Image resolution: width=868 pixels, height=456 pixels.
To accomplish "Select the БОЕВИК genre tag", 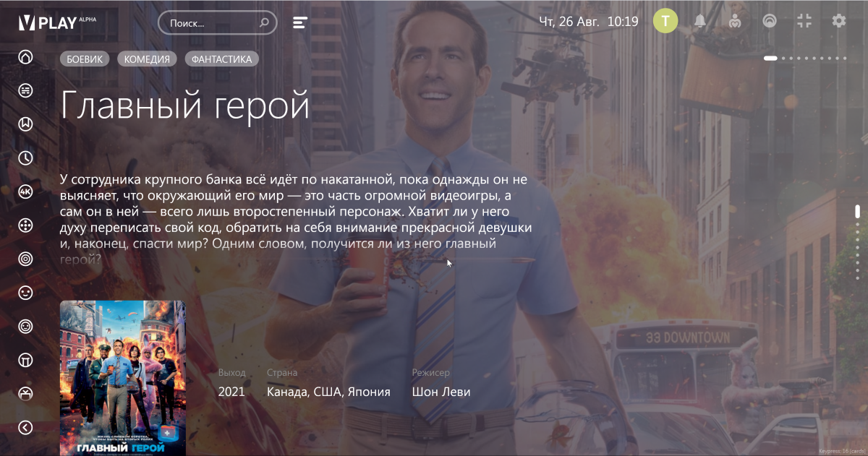I will [x=85, y=59].
